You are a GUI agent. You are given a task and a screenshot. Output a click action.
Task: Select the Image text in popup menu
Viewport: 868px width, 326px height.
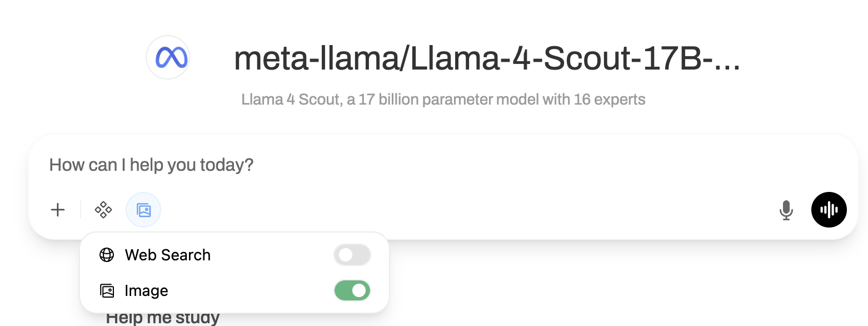click(x=146, y=290)
